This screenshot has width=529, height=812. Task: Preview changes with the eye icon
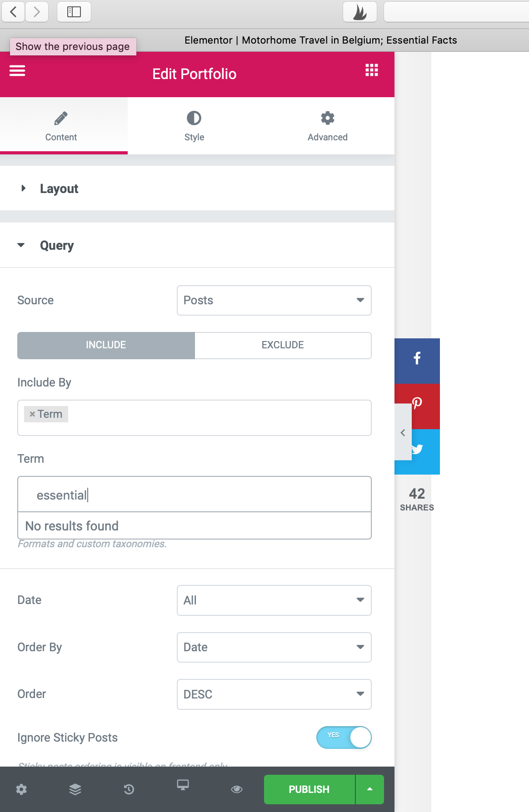click(x=237, y=789)
